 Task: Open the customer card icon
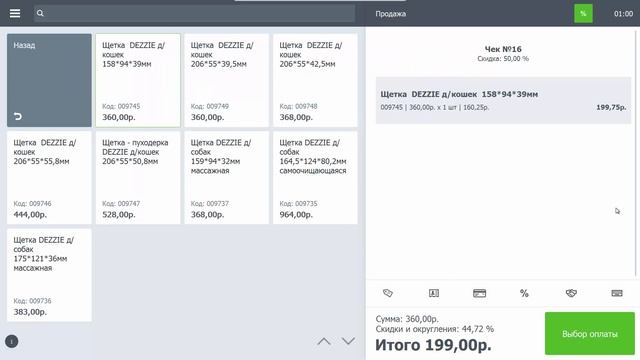pyautogui.click(x=434, y=293)
